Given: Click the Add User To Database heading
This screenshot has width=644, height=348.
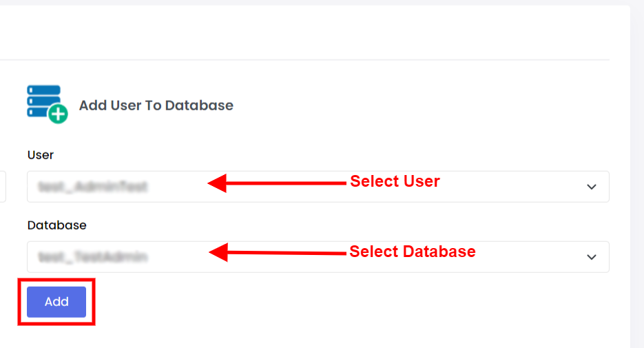Looking at the screenshot, I should [x=156, y=105].
